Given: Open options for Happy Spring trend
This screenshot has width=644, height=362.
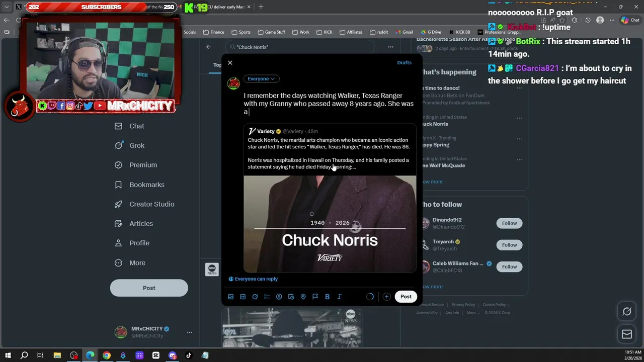Looking at the screenshot, I should tap(519, 139).
